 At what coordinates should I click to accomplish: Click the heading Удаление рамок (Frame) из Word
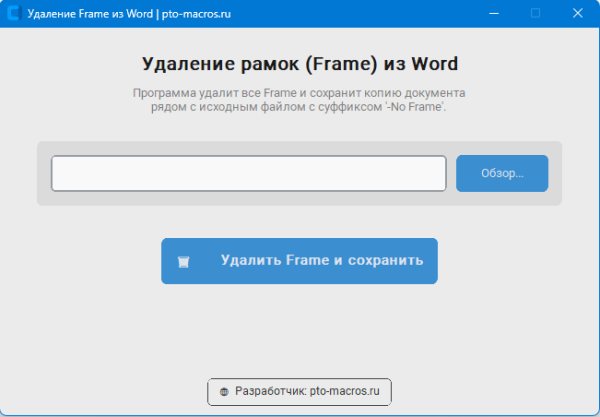(x=300, y=64)
